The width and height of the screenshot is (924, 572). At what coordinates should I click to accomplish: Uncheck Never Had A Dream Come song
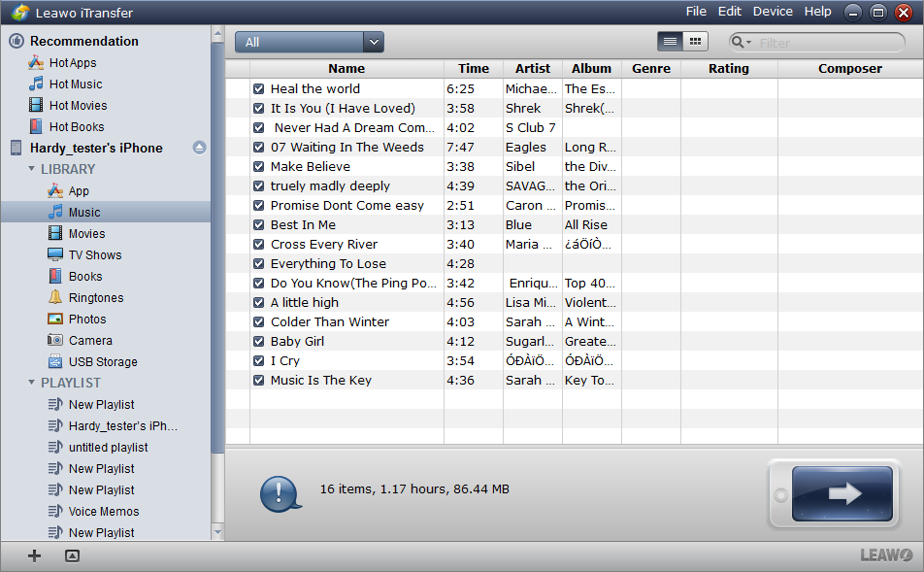(258, 128)
